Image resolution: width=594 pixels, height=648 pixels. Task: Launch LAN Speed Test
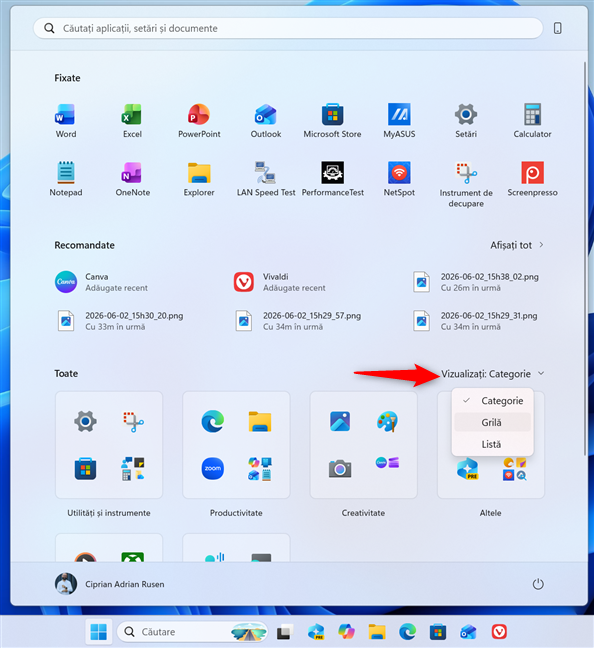click(x=266, y=179)
